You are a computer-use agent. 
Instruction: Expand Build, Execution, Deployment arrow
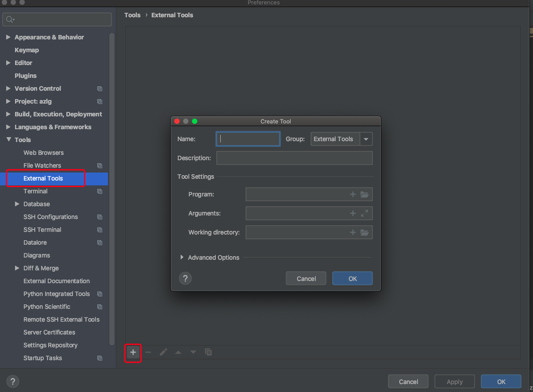(x=8, y=114)
